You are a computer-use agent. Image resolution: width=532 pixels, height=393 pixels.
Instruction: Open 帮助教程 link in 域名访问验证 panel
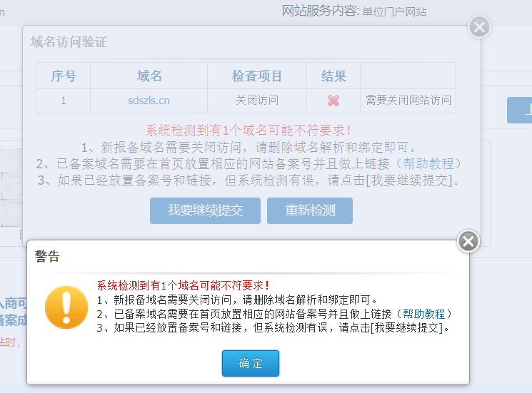tap(428, 164)
